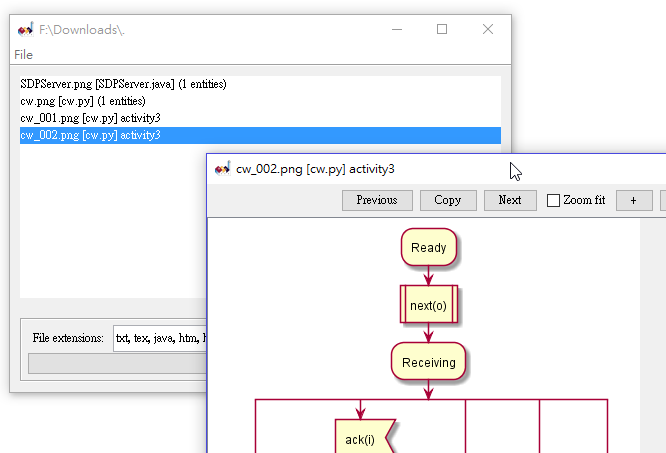Click the PlantUML icon in main window title

tap(25, 29)
